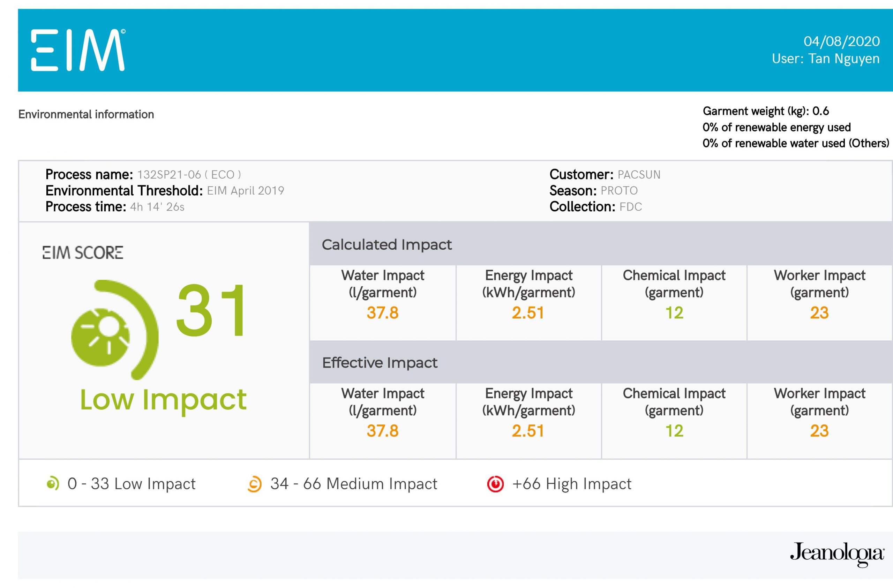Click process name value 132SP21-06 ( ECO )
Screen dimensions: 893x588
(x=189, y=174)
